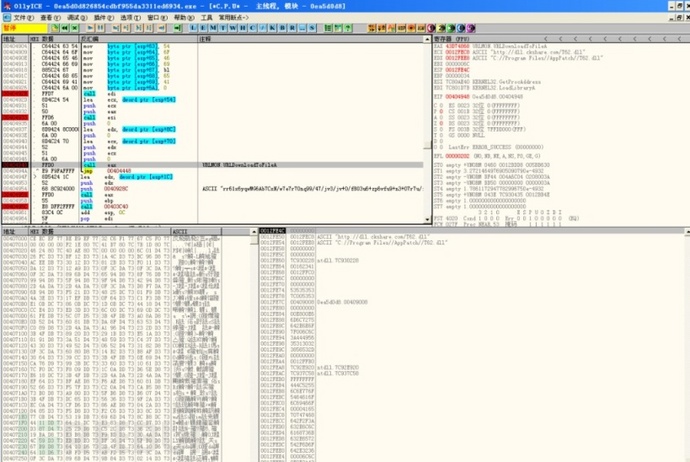Open the 插件(P) menu
Image resolution: width=690 pixels, height=462 pixels.
tap(104, 18)
